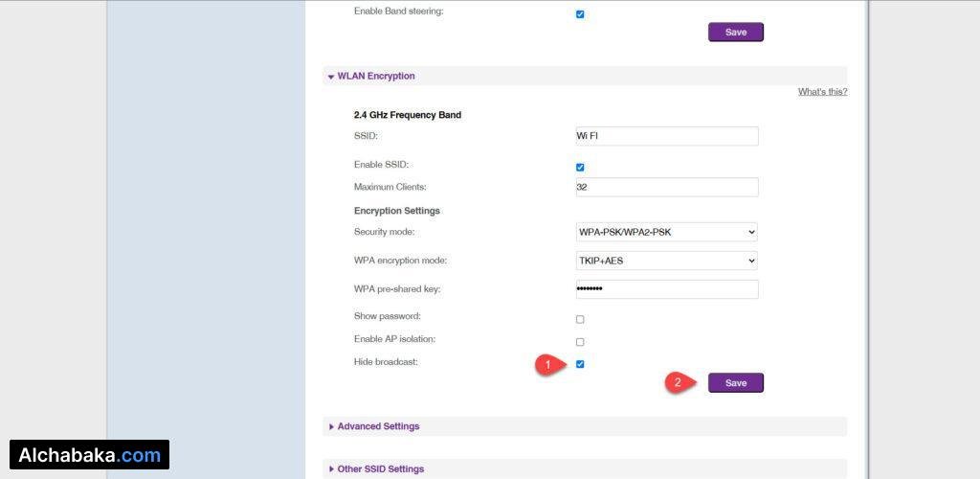Toggle the Enable Band steering checkbox
This screenshot has height=479, width=980.
click(x=580, y=14)
